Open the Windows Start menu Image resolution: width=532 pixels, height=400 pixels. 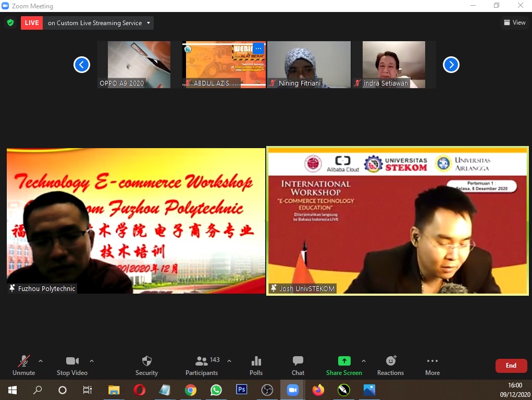pyautogui.click(x=12, y=390)
